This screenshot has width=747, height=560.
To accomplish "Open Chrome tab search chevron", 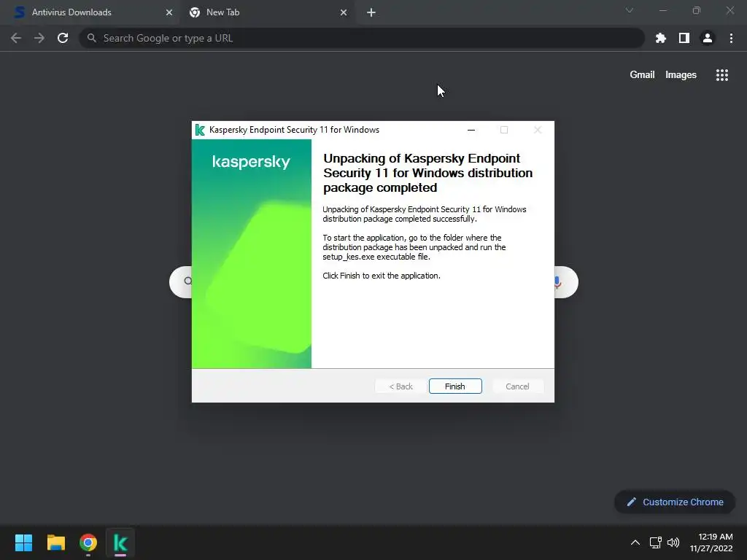I will [630, 10].
